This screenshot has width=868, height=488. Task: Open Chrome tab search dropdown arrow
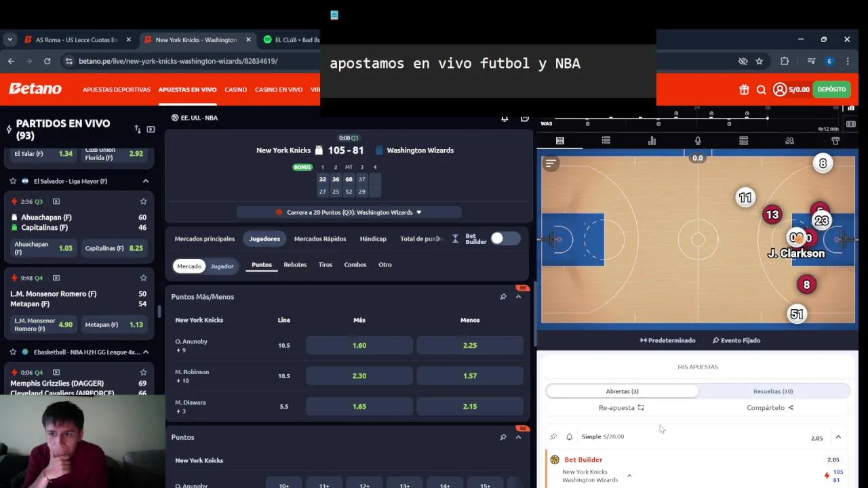point(9,40)
